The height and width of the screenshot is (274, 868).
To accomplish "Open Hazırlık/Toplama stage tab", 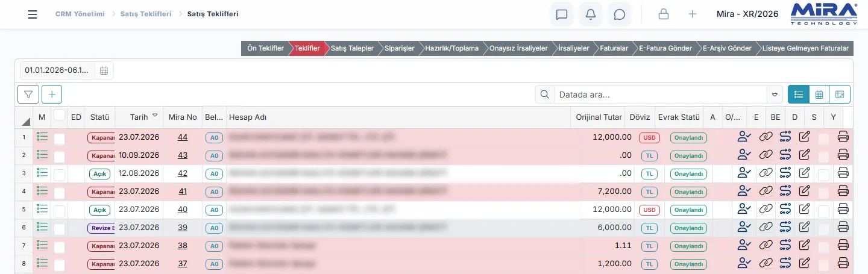I will 451,48.
